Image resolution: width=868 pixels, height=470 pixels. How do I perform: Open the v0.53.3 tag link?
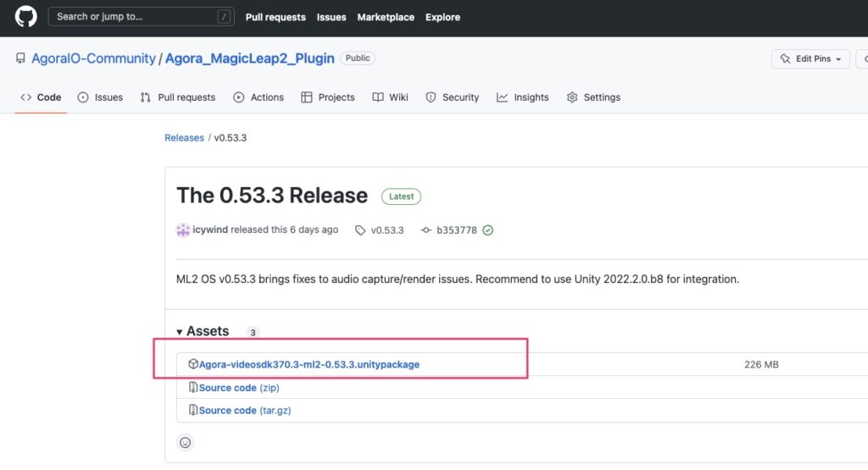coord(387,230)
